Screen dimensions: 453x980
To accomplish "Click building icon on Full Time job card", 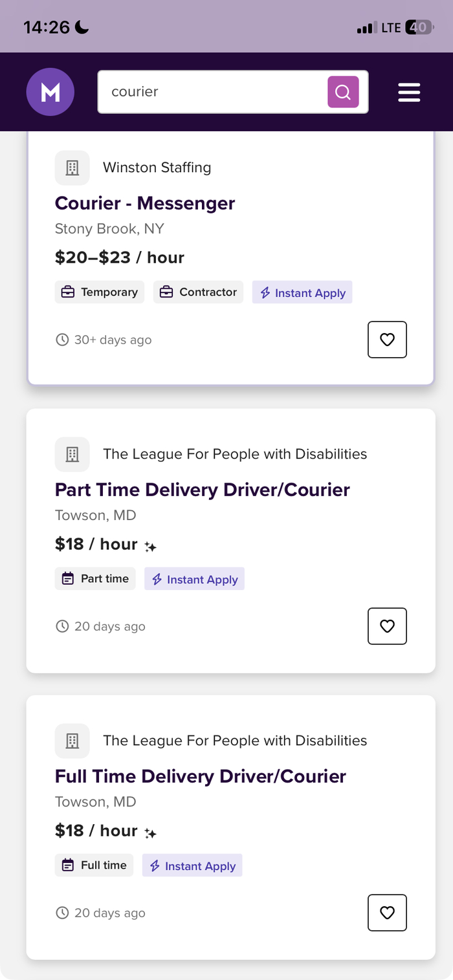I will coord(72,741).
